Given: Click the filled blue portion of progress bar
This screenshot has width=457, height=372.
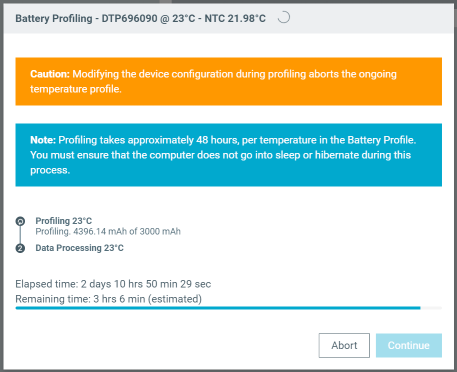Looking at the screenshot, I should click(218, 308).
